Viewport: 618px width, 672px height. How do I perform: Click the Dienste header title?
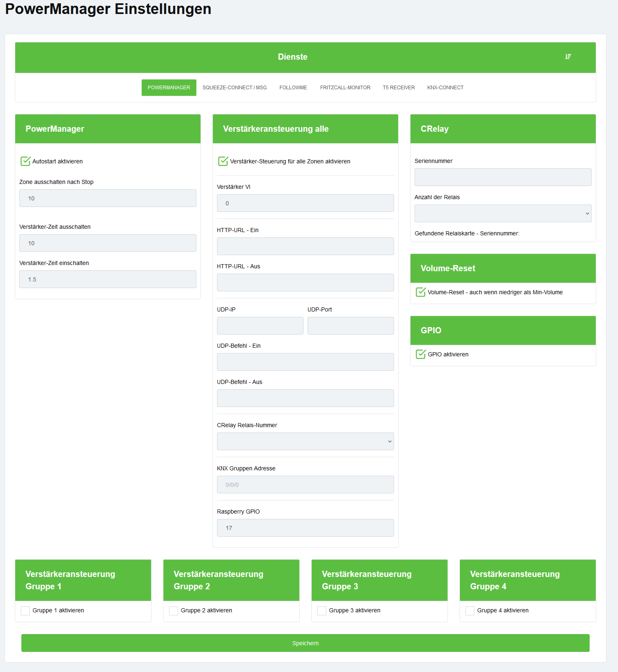pyautogui.click(x=293, y=57)
